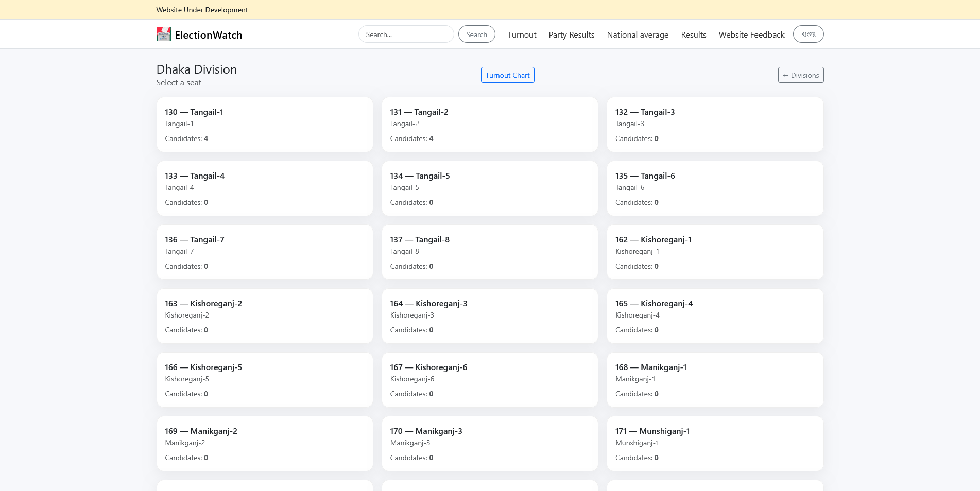
Task: Open National average page
Action: click(x=637, y=35)
